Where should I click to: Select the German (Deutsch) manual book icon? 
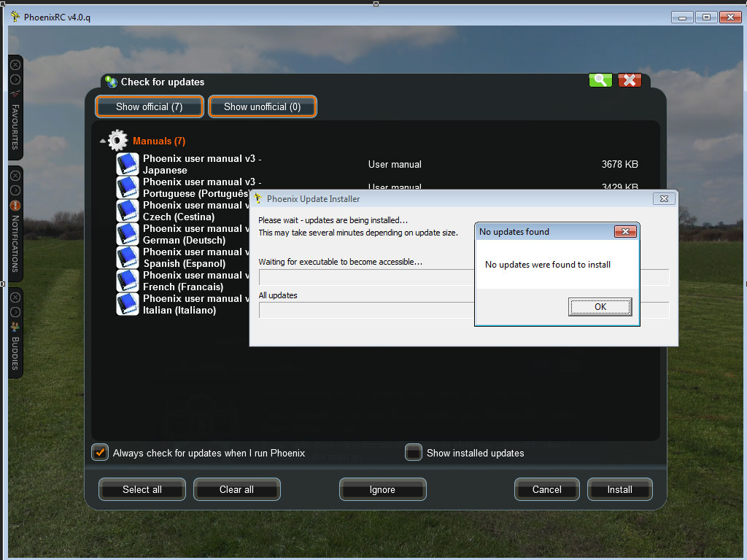tap(127, 234)
